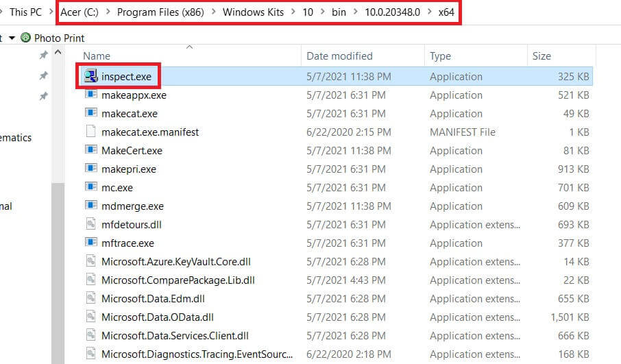621x364 pixels.
Task: Select the Microsoft.Azure.KeyVault.Core.dll file name
Action: [176, 261]
